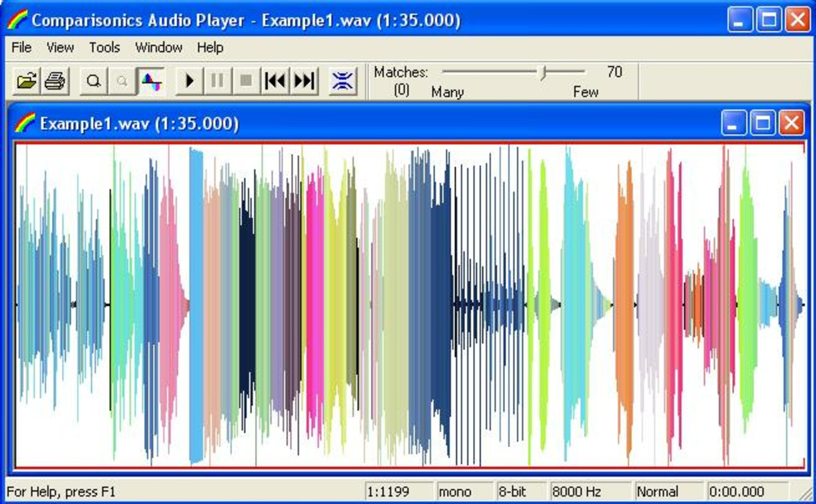Click the zoom in magnifier icon
Screen dimensions: 816x504
94,81
